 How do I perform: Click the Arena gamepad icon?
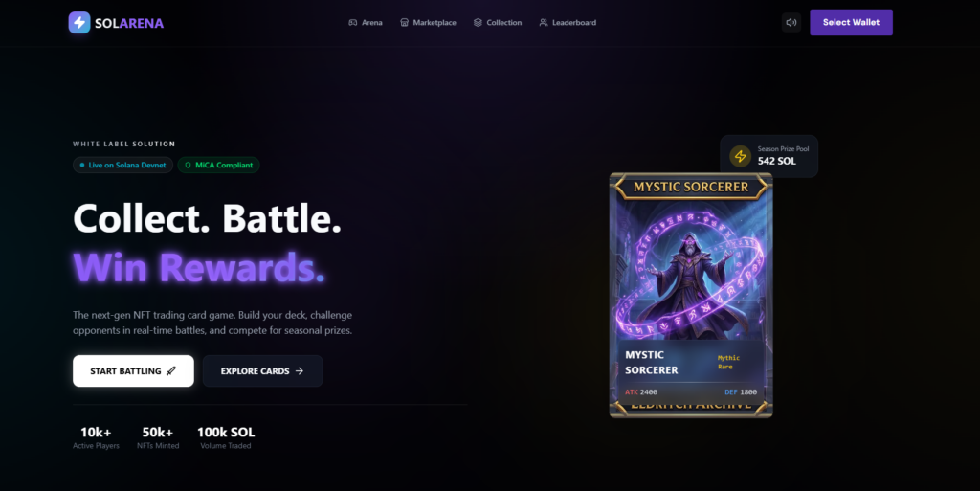(x=352, y=22)
